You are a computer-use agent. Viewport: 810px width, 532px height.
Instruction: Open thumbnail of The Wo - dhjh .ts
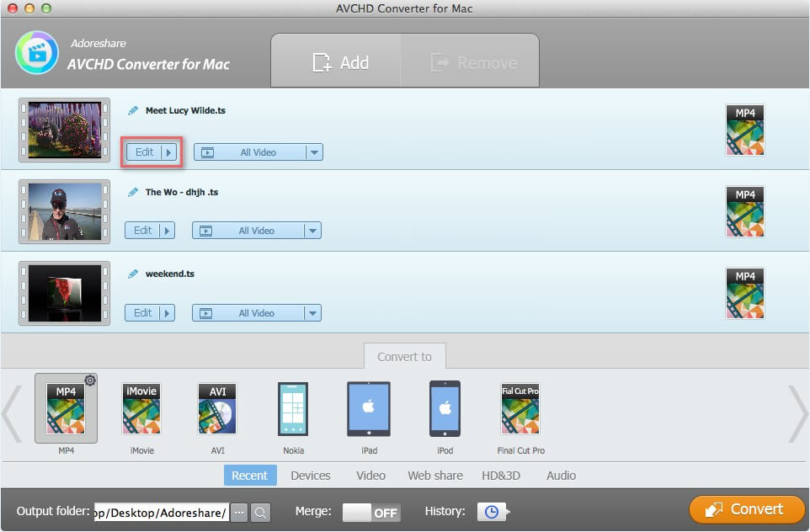coord(65,212)
